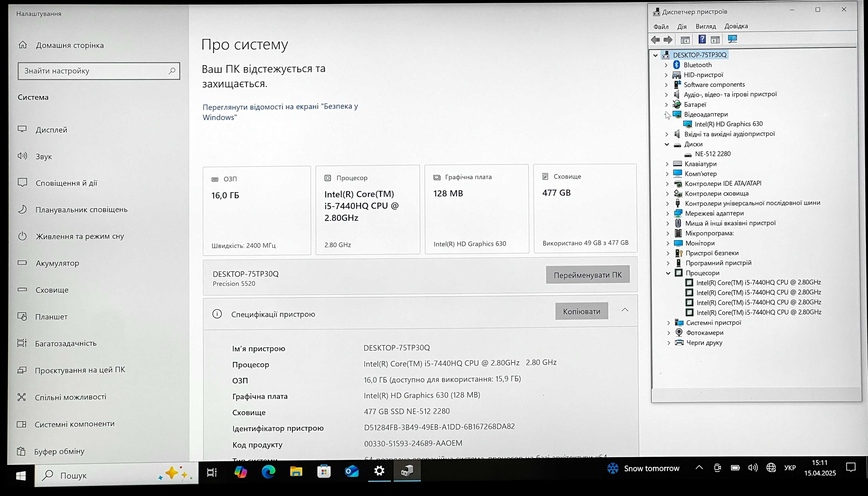Collapse the Специфікації пристрою section

coord(625,310)
